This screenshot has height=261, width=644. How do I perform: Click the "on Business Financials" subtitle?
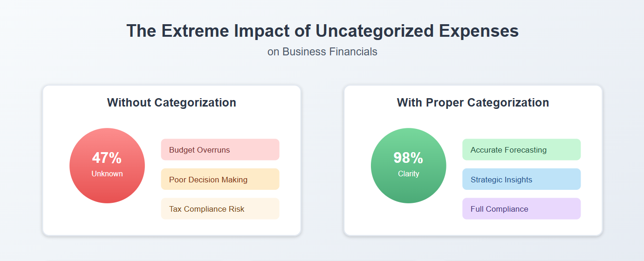322,52
